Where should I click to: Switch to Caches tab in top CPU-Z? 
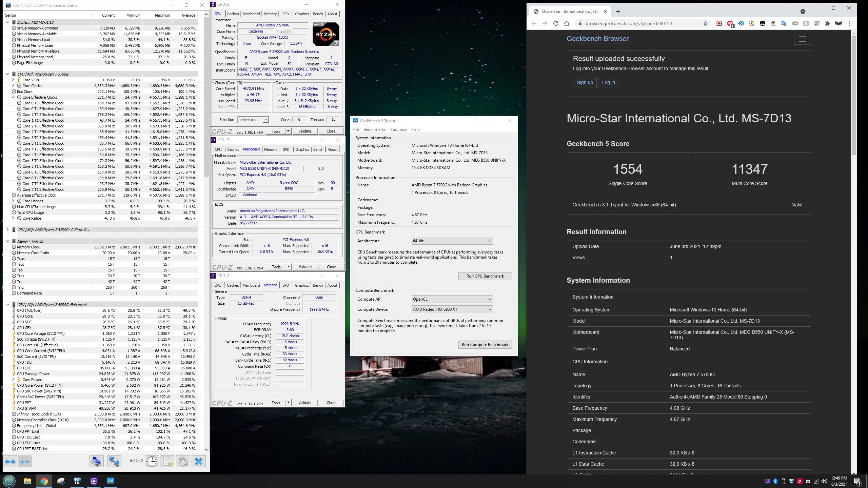pyautogui.click(x=233, y=14)
